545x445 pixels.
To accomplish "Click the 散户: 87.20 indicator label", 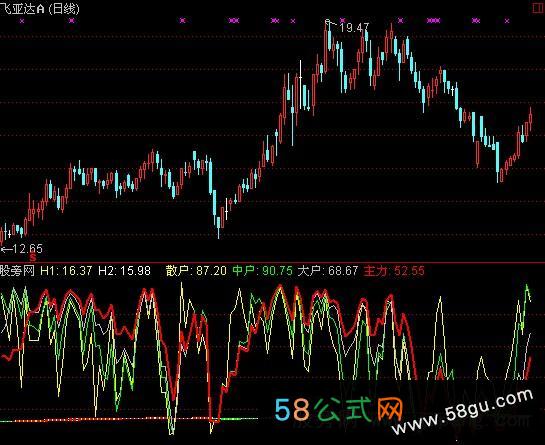I will point(196,270).
